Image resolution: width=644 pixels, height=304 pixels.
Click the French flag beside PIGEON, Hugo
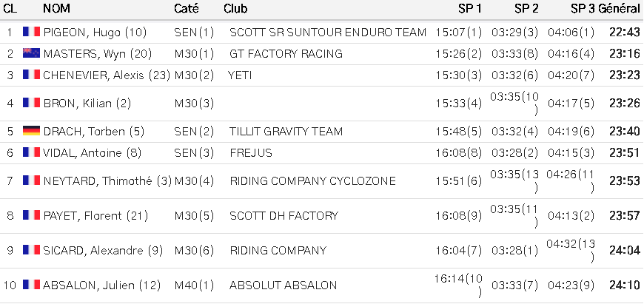click(31, 33)
